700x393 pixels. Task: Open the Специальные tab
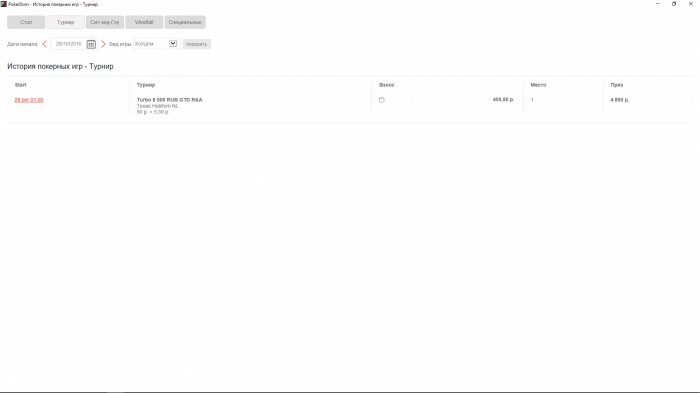(x=185, y=22)
